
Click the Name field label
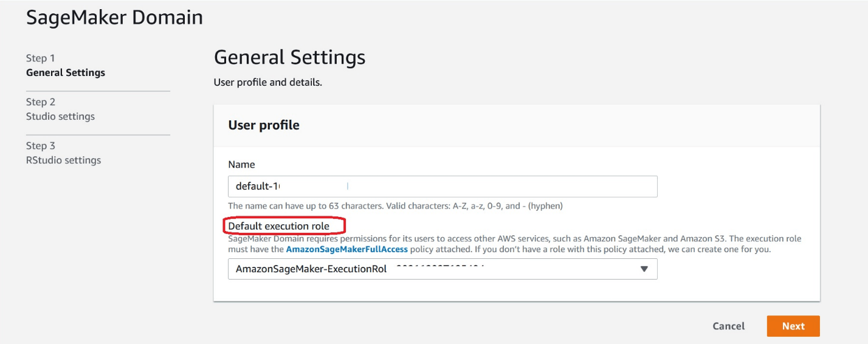pos(241,164)
